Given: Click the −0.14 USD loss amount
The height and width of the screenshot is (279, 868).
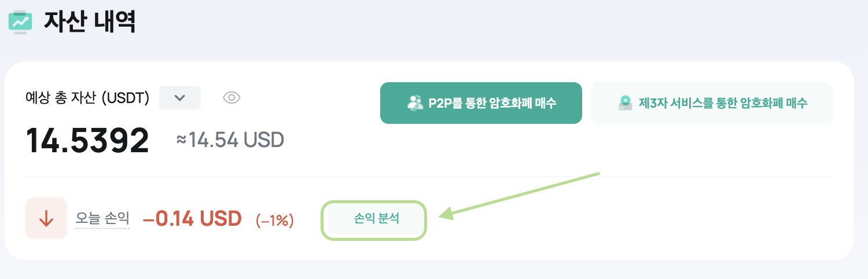Looking at the screenshot, I should pos(192,218).
